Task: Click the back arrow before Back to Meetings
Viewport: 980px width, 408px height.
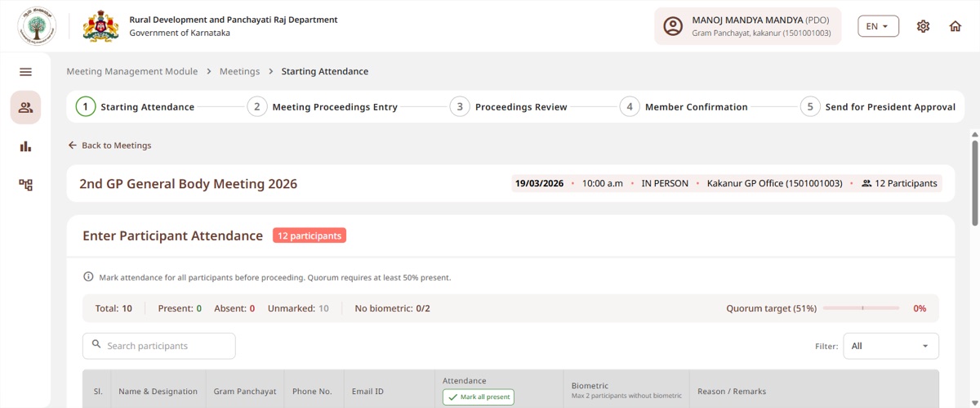Action: [72, 145]
